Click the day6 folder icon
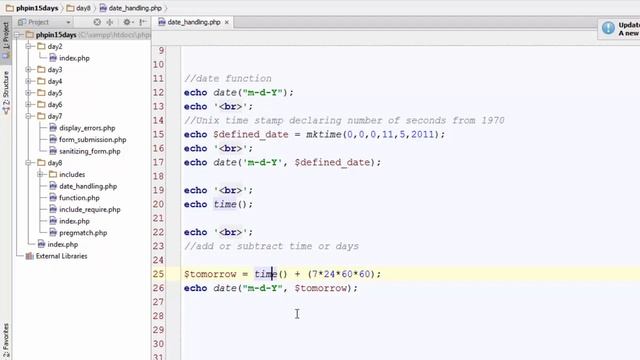The image size is (640, 360). (41, 104)
